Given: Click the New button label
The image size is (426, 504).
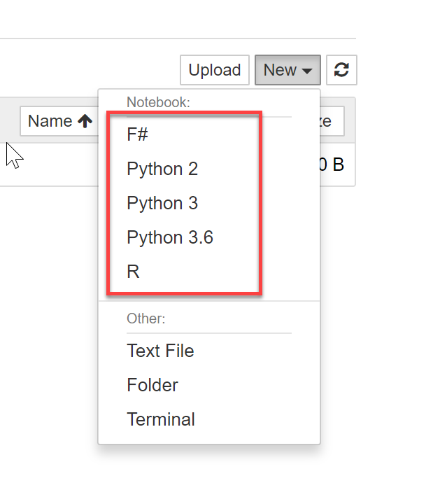Looking at the screenshot, I should coord(280,70).
